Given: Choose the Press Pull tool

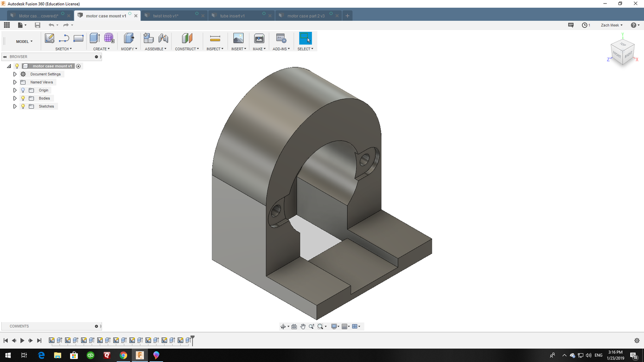Looking at the screenshot, I should click(x=129, y=38).
